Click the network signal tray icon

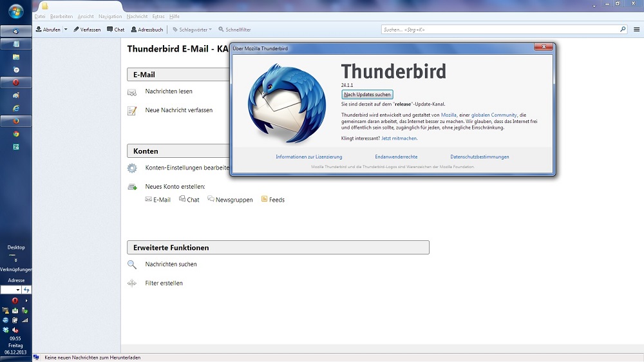[x=24, y=320]
